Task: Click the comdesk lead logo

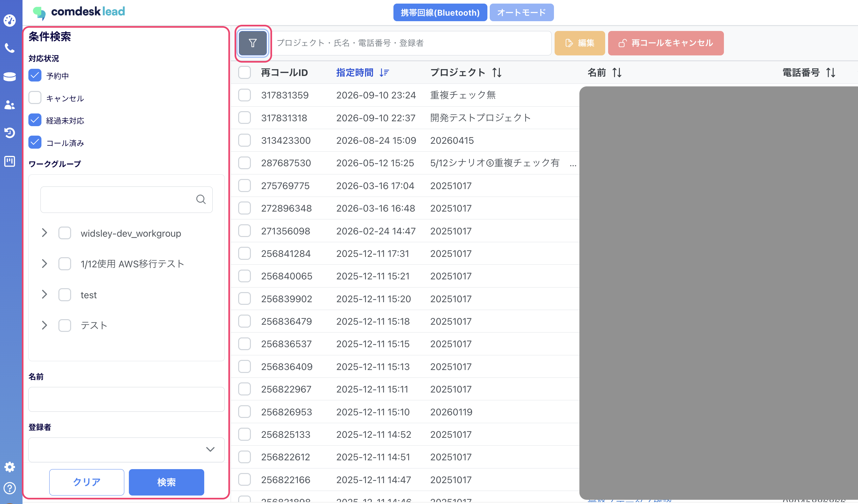Action: [x=79, y=12]
